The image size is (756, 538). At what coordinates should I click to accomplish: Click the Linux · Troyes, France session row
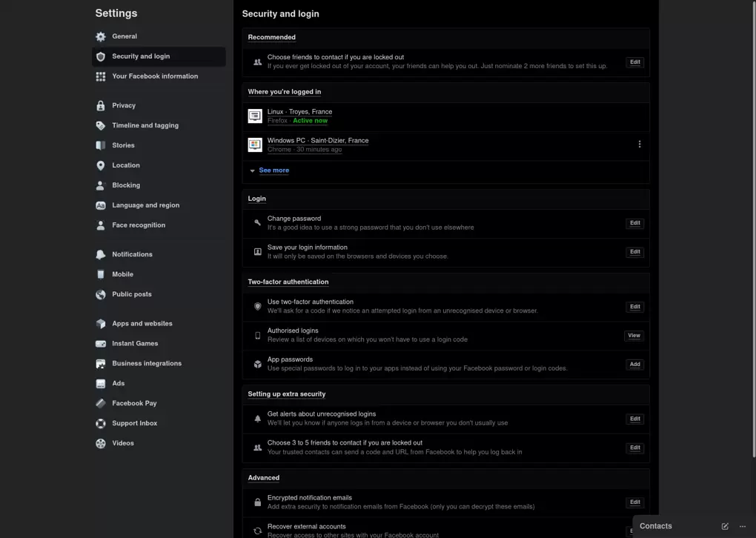pyautogui.click(x=446, y=116)
